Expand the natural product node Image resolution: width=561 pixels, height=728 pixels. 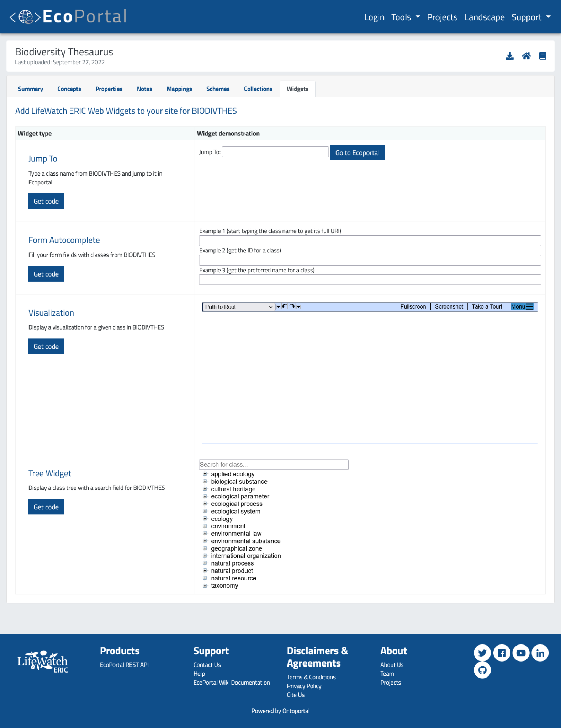pos(205,571)
